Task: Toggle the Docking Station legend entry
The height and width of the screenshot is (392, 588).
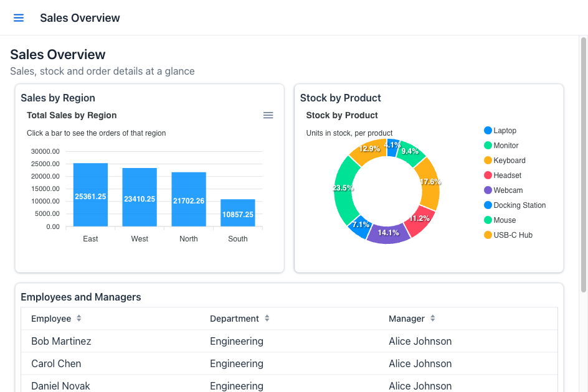Action: point(515,205)
